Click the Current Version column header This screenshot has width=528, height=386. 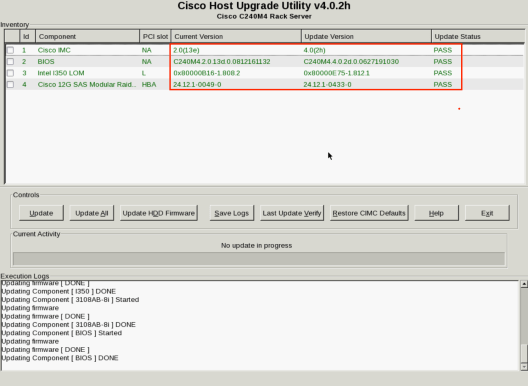pyautogui.click(x=236, y=36)
